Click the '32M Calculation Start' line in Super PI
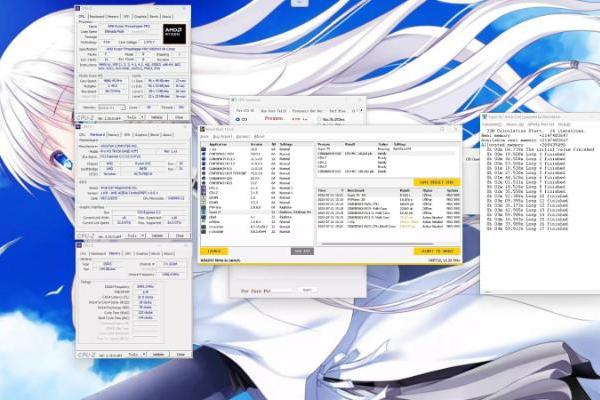Image resolution: width=600 pixels, height=400 pixels. point(536,131)
